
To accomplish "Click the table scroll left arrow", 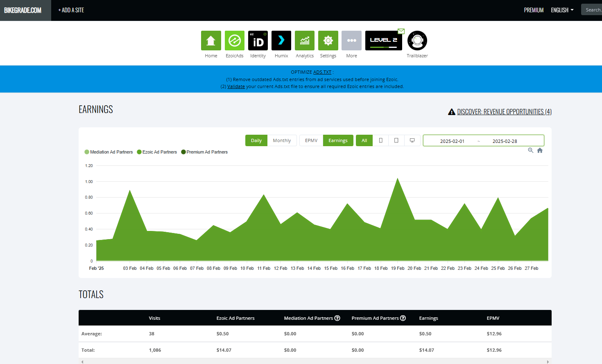I will click(x=82, y=362).
